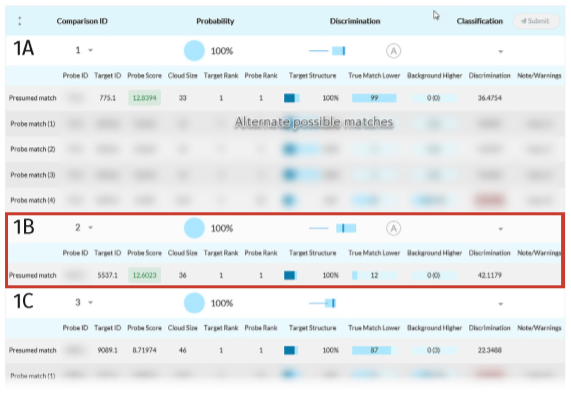Click the Submit button

pos(536,21)
